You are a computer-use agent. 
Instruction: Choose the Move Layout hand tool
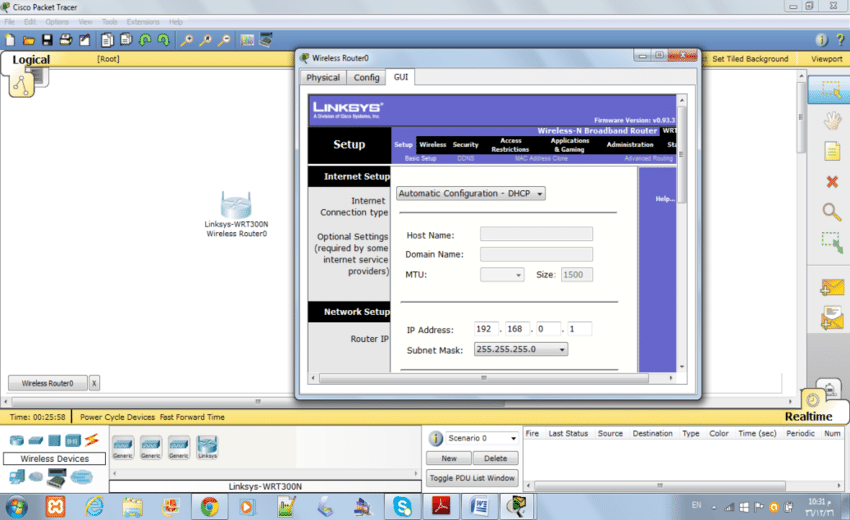coord(832,121)
